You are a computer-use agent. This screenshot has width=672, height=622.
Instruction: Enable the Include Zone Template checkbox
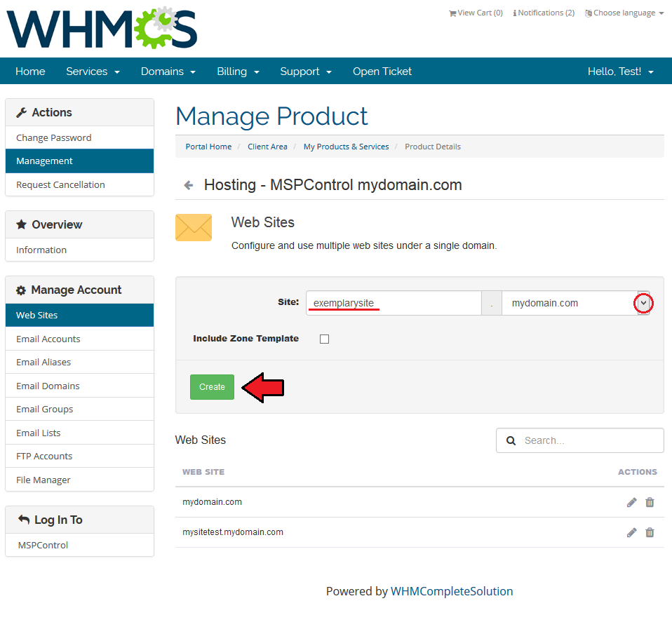click(x=324, y=339)
